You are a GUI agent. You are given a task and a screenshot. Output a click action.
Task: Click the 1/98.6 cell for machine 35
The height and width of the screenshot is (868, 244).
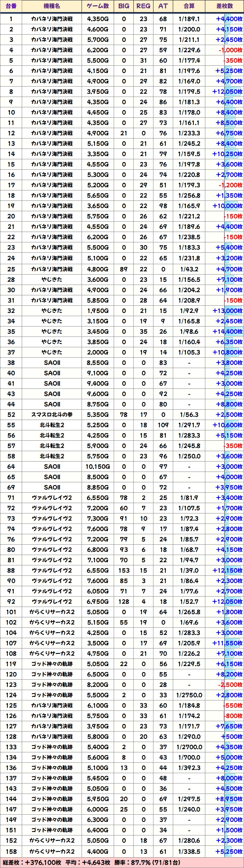pos(189,331)
